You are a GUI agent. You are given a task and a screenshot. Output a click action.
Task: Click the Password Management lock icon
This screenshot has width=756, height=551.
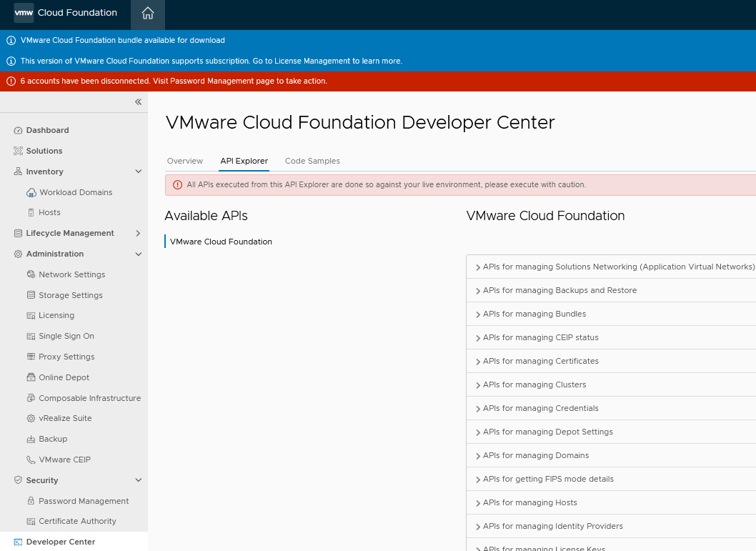click(x=31, y=501)
